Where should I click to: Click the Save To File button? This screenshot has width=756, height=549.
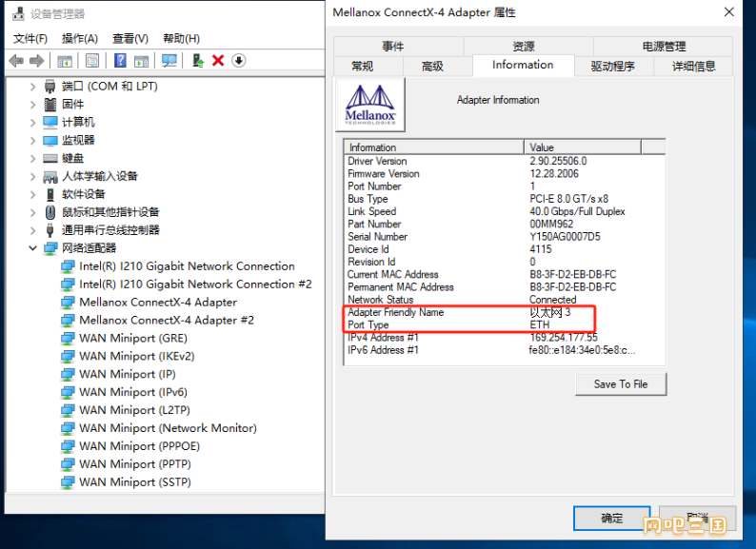(620, 383)
